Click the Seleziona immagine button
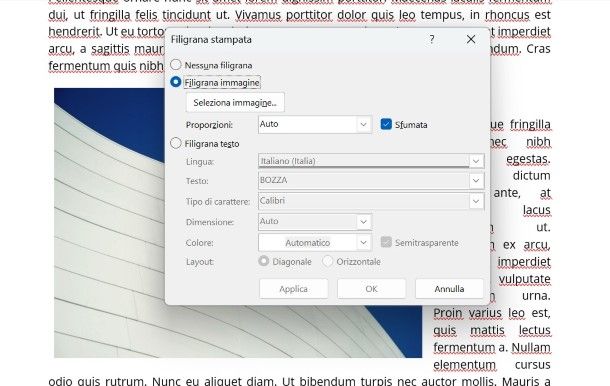 [x=235, y=103]
